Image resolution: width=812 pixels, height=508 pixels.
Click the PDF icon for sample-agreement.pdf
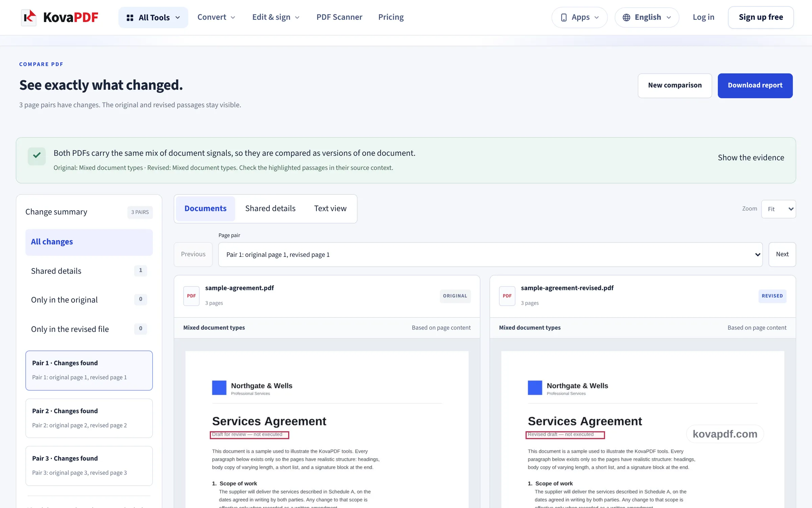(x=191, y=296)
